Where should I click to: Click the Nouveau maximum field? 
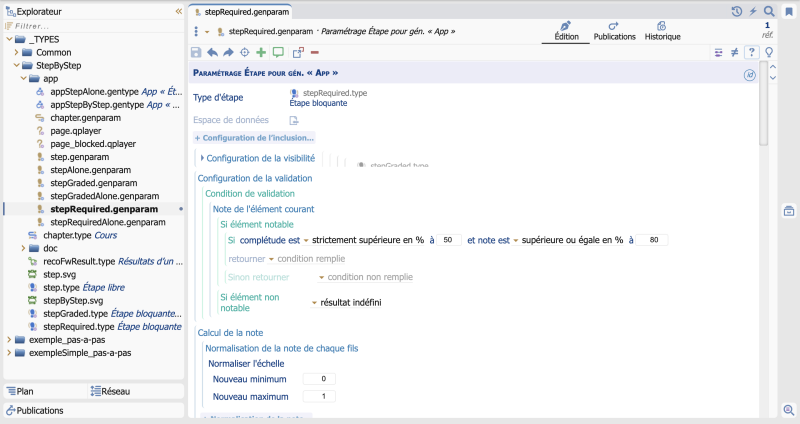point(319,396)
